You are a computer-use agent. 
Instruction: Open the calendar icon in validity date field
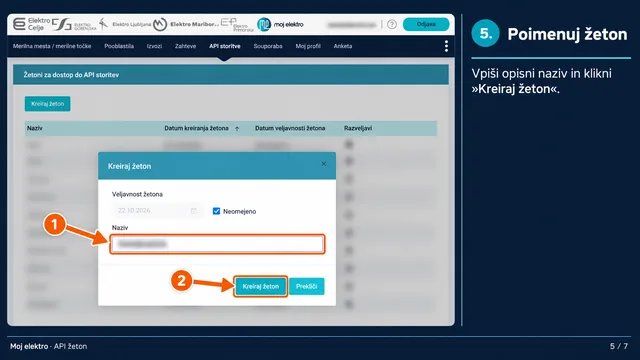(x=194, y=211)
